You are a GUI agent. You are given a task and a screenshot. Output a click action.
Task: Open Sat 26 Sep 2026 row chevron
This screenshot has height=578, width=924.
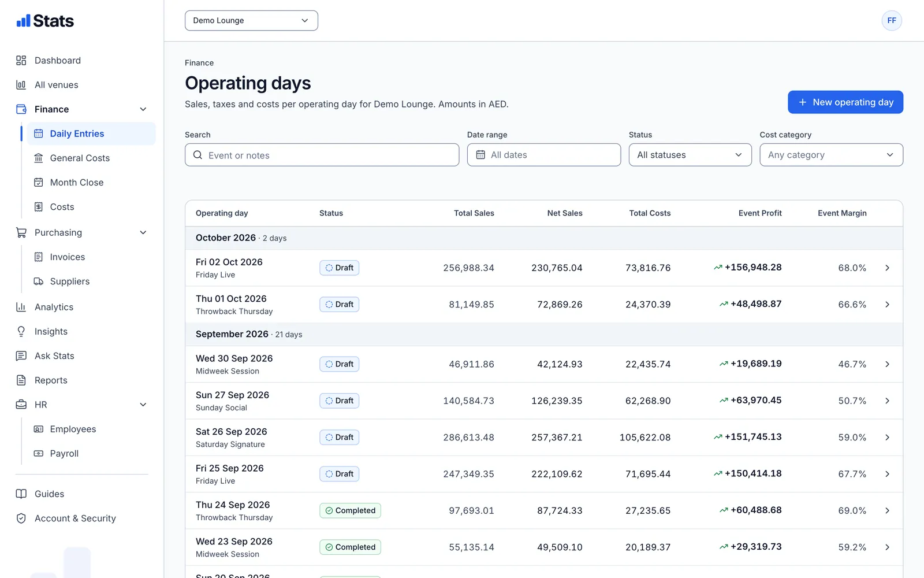coord(888,438)
